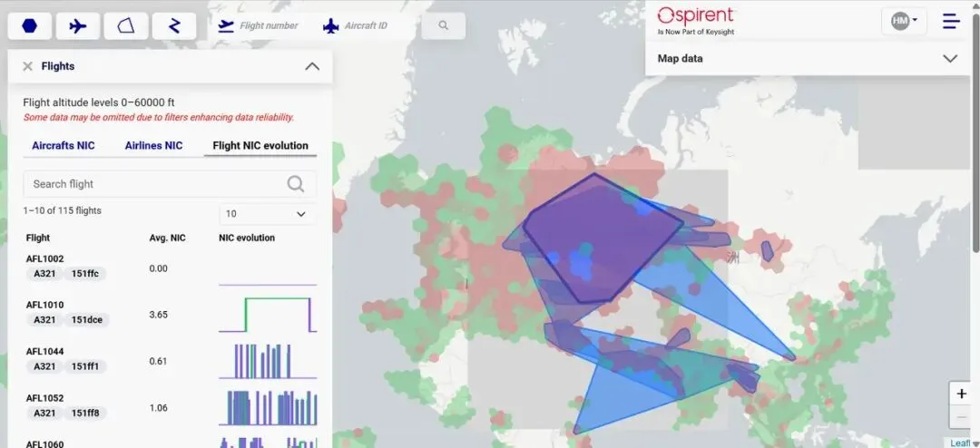Focus the Flight number field
Viewport: 980px width, 448px height.
269,25
